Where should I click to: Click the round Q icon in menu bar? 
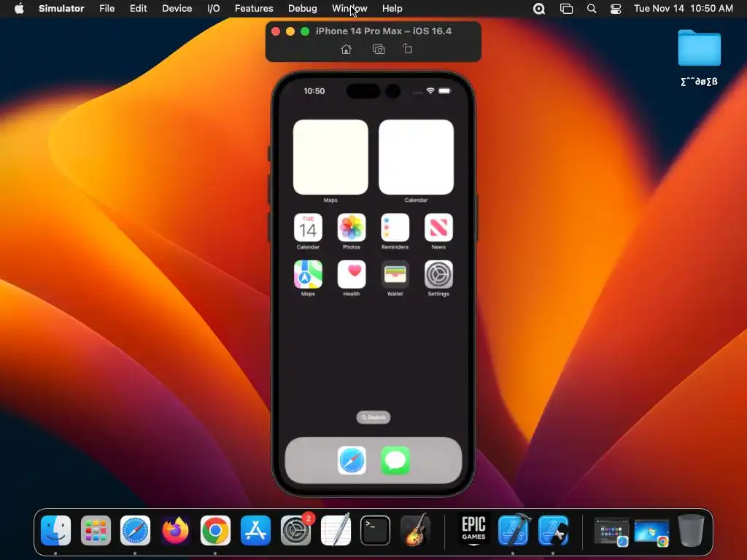pyautogui.click(x=539, y=9)
